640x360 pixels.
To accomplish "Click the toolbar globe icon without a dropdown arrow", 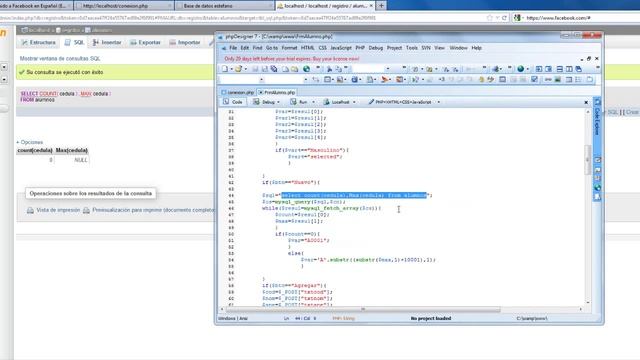I will tap(307, 69).
